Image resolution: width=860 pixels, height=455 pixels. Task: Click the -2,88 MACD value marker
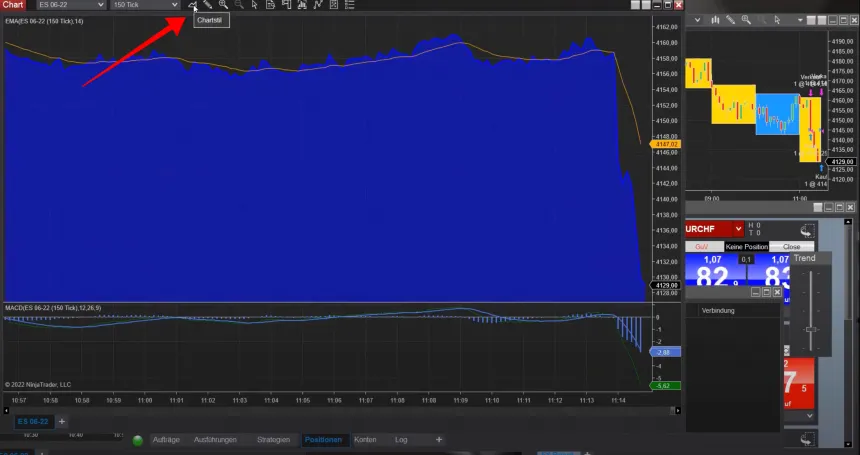[x=665, y=352]
